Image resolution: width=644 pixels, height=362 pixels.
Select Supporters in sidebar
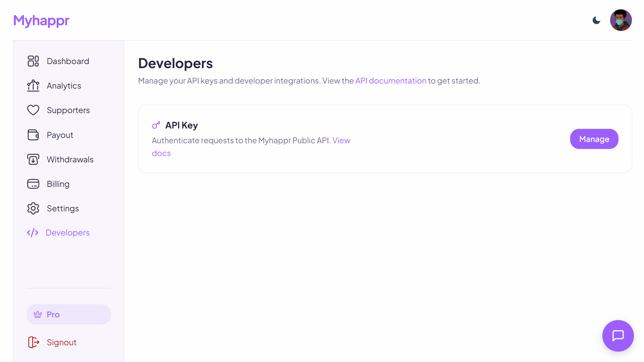(x=68, y=110)
